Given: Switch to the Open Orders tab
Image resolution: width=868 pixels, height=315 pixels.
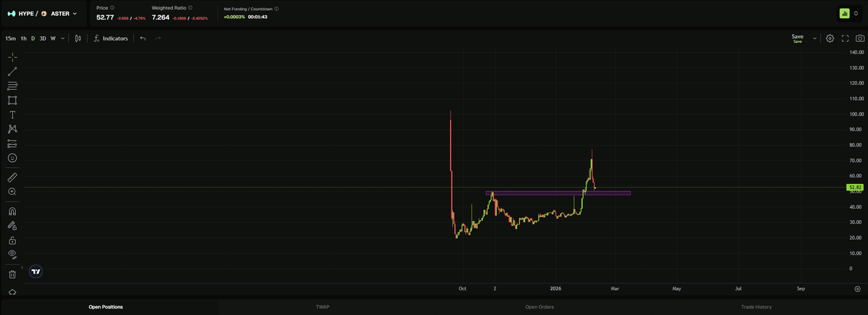Looking at the screenshot, I should [x=540, y=307].
